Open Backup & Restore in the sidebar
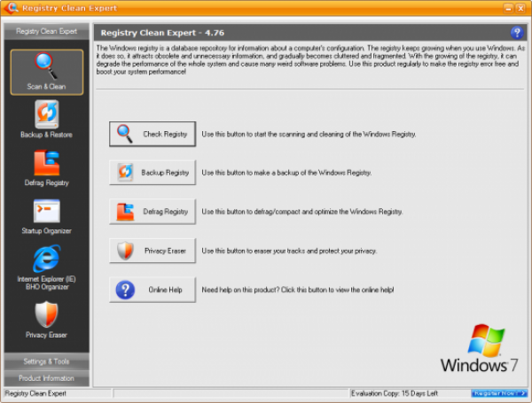The width and height of the screenshot is (532, 403). (x=46, y=120)
